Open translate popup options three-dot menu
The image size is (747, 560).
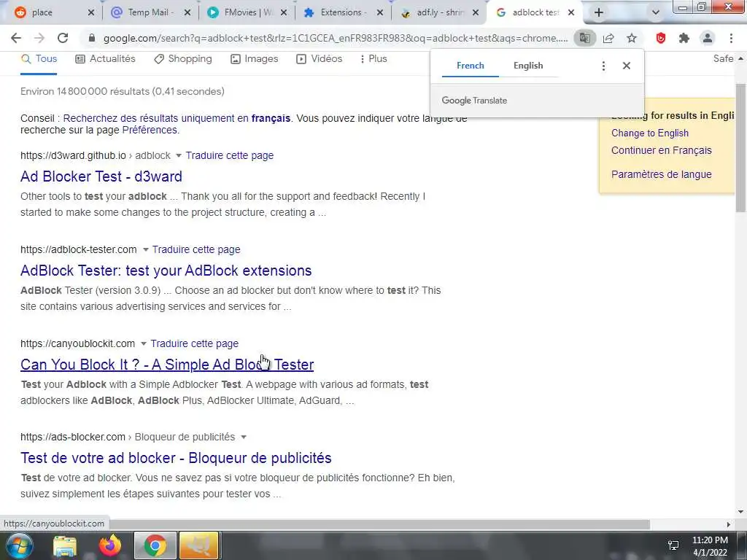pos(603,66)
